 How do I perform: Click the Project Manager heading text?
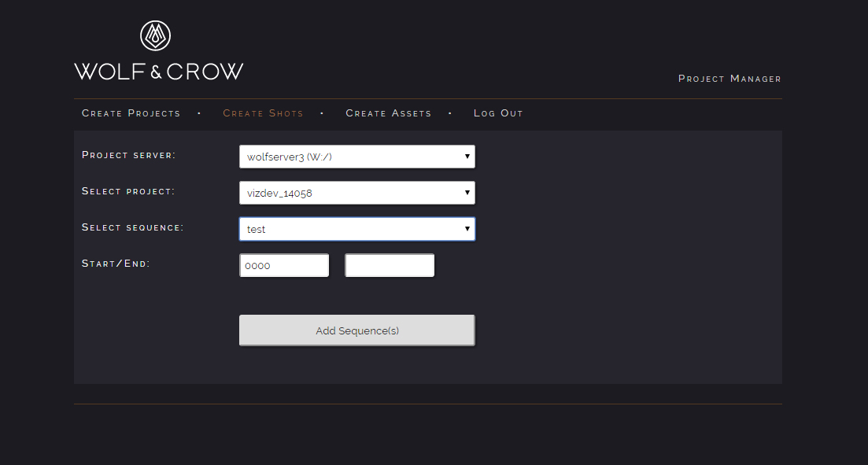tap(729, 79)
